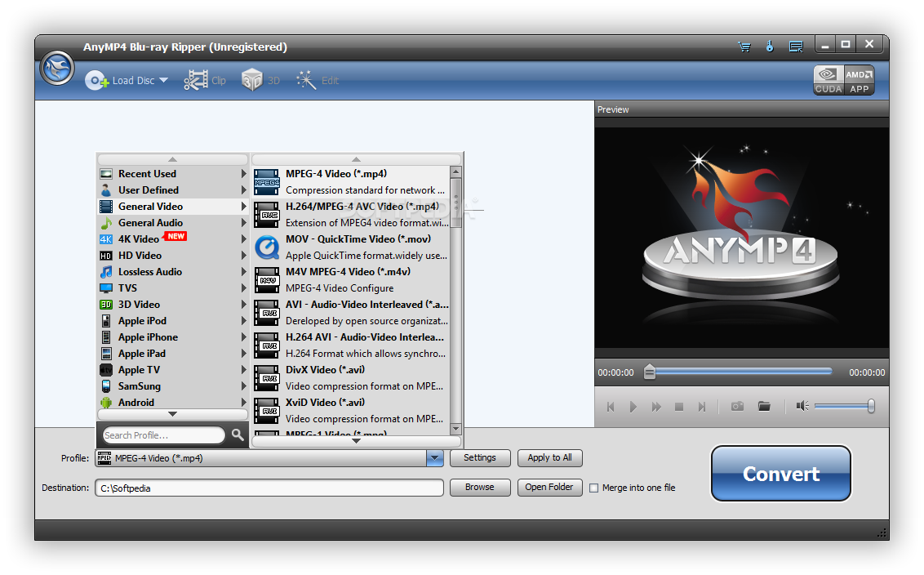
Task: Click the AnyMP4 application logo
Action: [57, 68]
